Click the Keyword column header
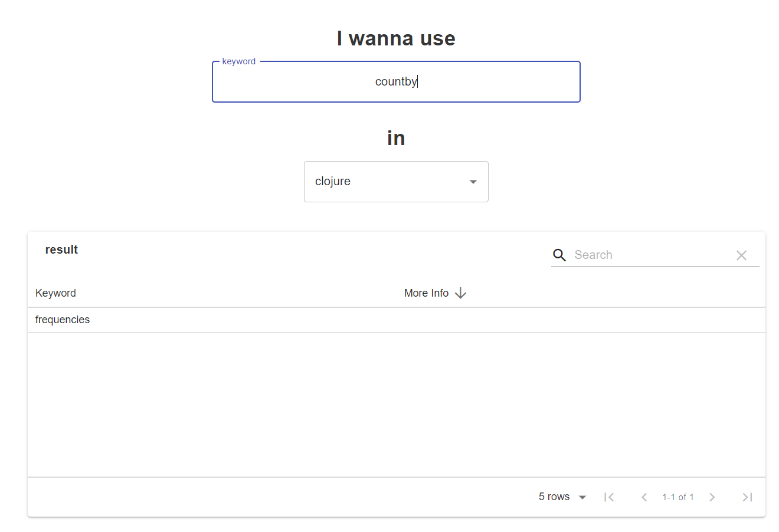779x532 pixels. [55, 293]
